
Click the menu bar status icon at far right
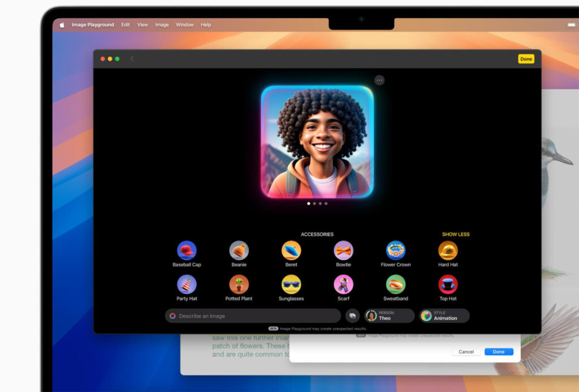571,25
